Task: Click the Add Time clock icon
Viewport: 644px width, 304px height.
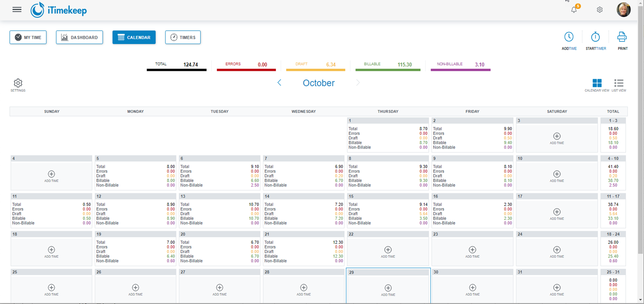Action: [x=569, y=37]
